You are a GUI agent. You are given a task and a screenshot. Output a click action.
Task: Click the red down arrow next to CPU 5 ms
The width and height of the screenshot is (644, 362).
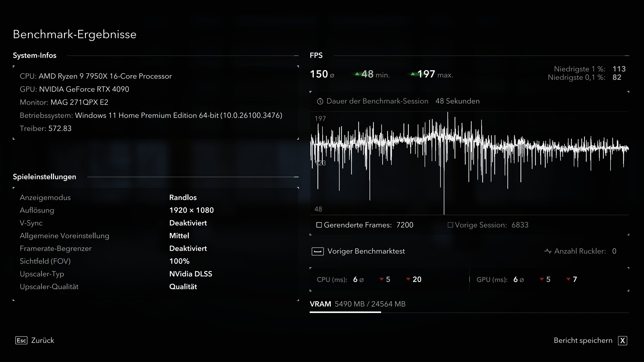pos(381,279)
